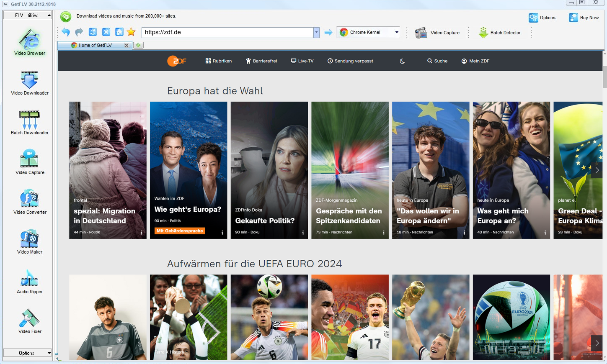Click 'Aufwärmen für die UEFA EURO 2024' heading

[254, 264]
